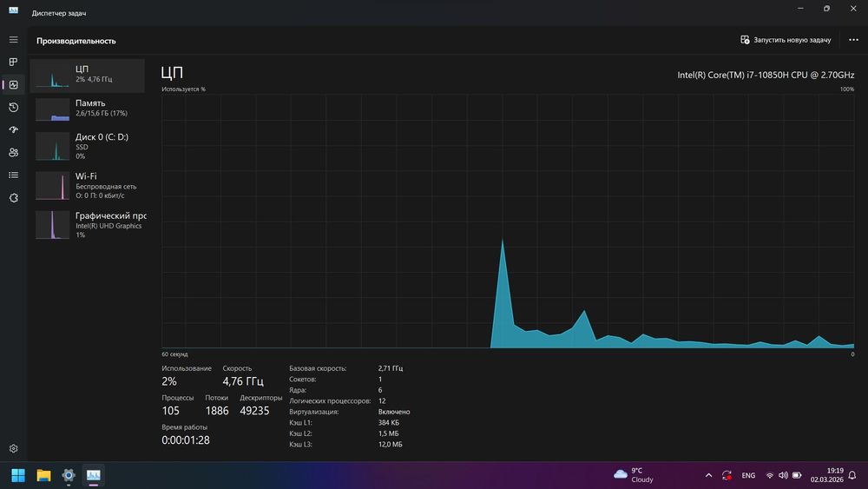This screenshot has height=489, width=868.
Task: Select the Performance page icon
Action: tap(13, 85)
